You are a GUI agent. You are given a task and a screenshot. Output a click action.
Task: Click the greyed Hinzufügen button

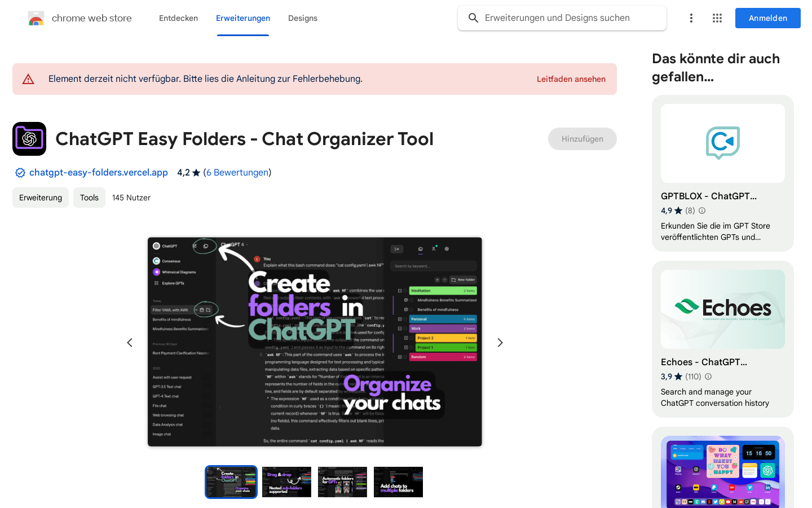(582, 139)
